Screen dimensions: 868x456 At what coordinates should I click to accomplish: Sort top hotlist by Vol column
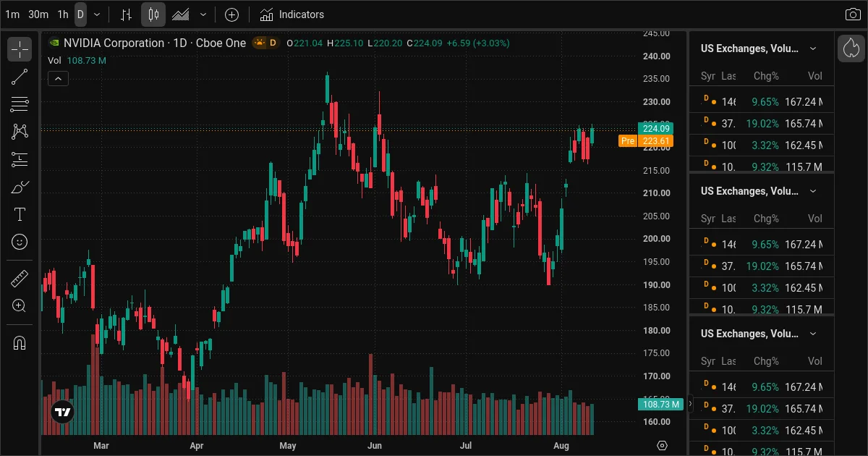(815, 76)
